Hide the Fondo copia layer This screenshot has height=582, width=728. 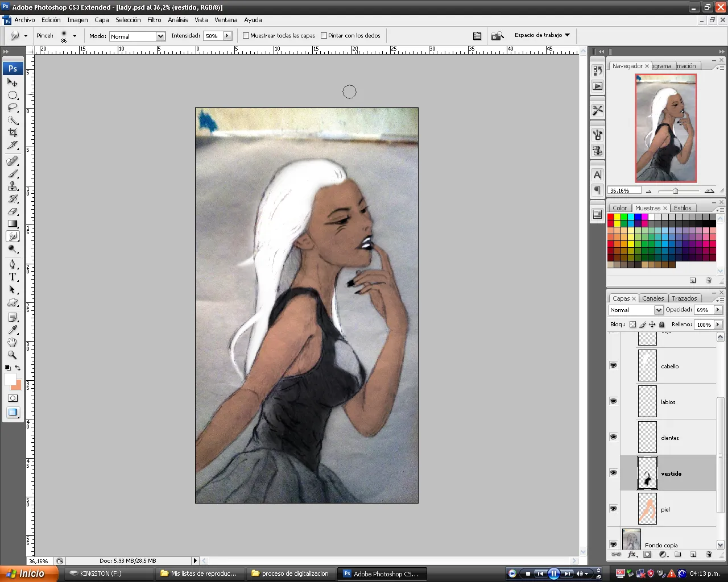[x=613, y=544]
